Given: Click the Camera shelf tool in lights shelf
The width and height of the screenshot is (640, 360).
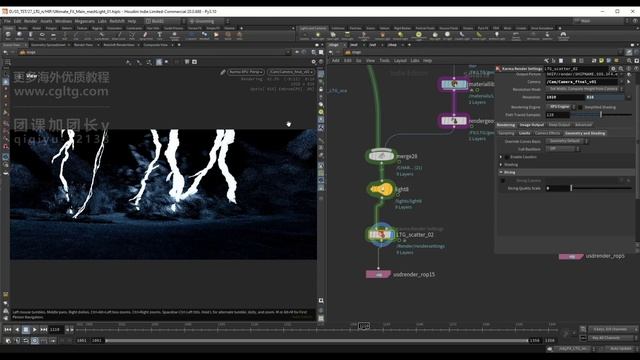Looking at the screenshot, I should [304, 37].
